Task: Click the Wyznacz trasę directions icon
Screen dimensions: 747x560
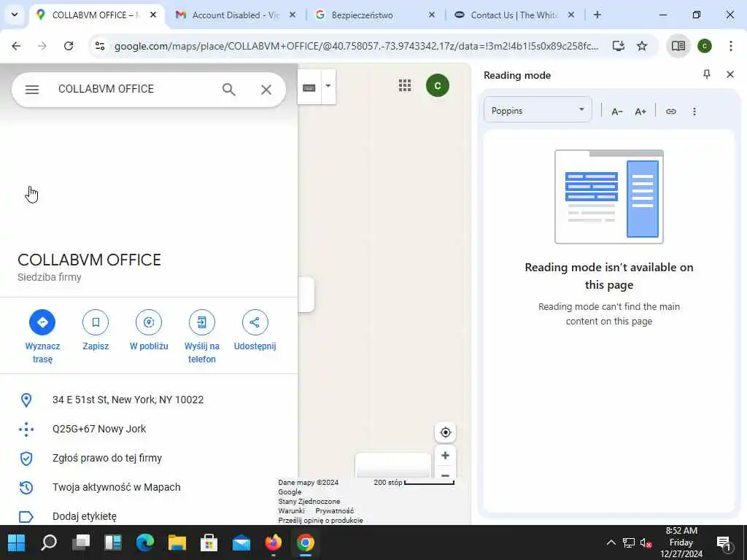Action: click(42, 322)
